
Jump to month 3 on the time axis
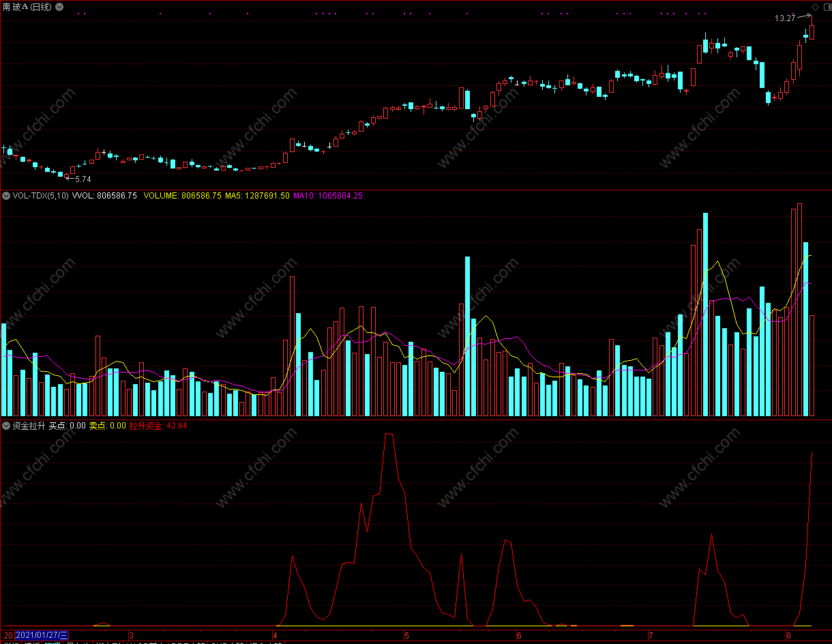click(x=130, y=636)
